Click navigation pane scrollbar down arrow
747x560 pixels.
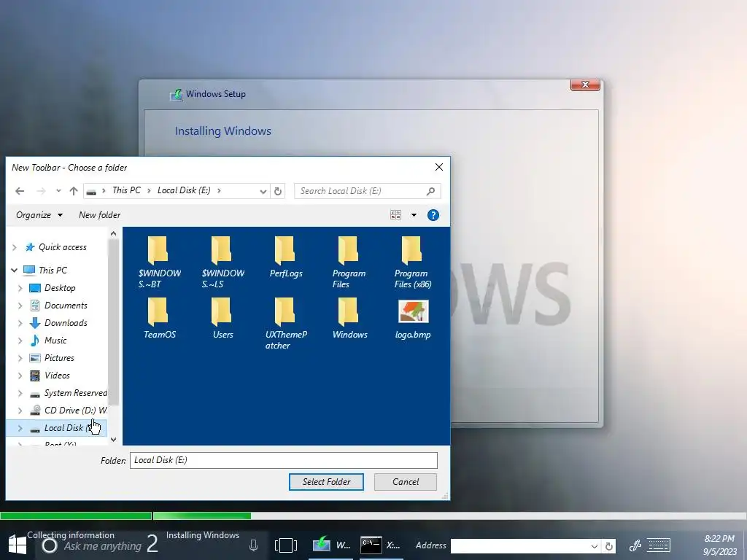pyautogui.click(x=113, y=440)
